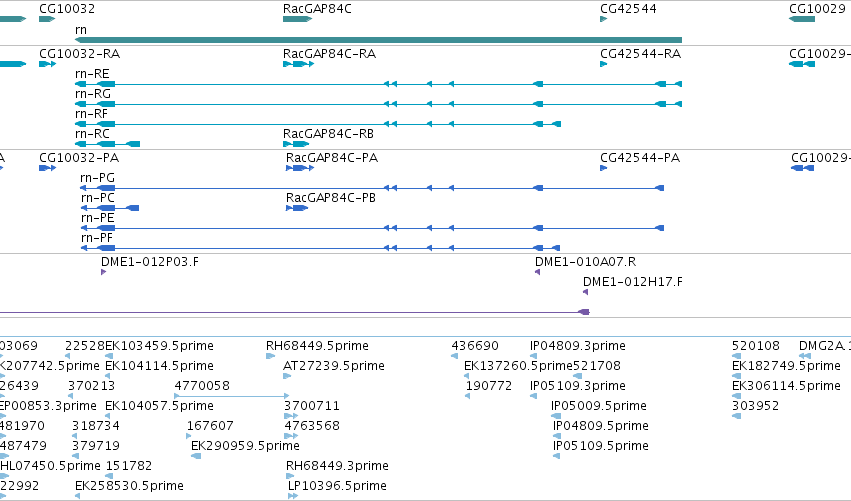
Task: Click the long purple feature line
Action: (x=293, y=312)
